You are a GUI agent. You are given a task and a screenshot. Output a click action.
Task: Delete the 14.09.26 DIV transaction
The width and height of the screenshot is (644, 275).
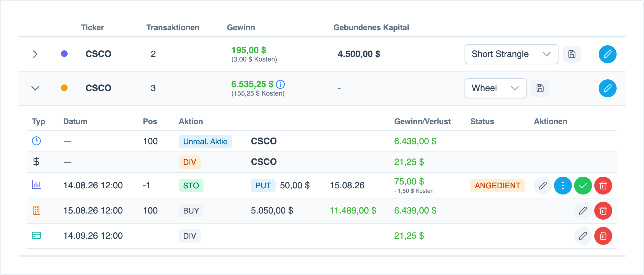pos(603,236)
